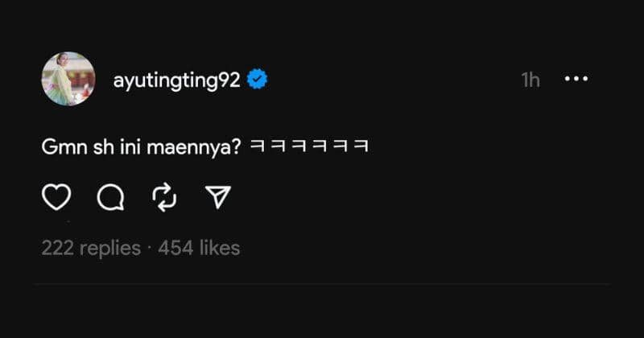This screenshot has width=644, height=338.
Task: Visit the ayutingting92 username link
Action: point(176,80)
